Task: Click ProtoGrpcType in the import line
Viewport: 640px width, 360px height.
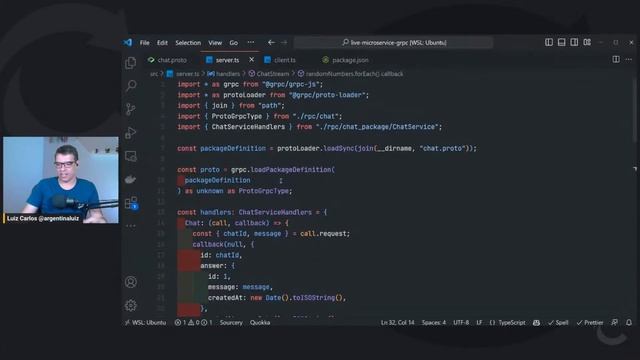Action: pos(237,116)
